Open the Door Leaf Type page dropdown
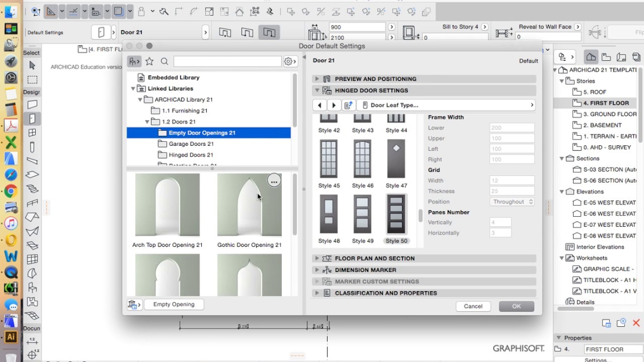The height and width of the screenshot is (362, 644). 446,105
